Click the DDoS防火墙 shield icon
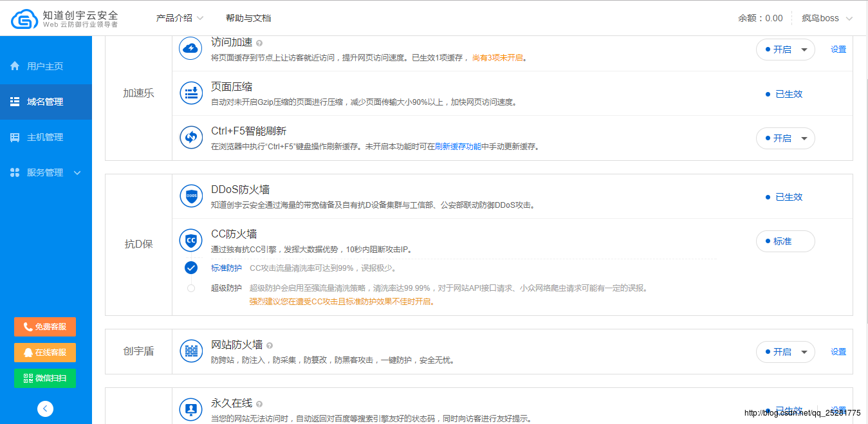The image size is (868, 424). (x=191, y=196)
